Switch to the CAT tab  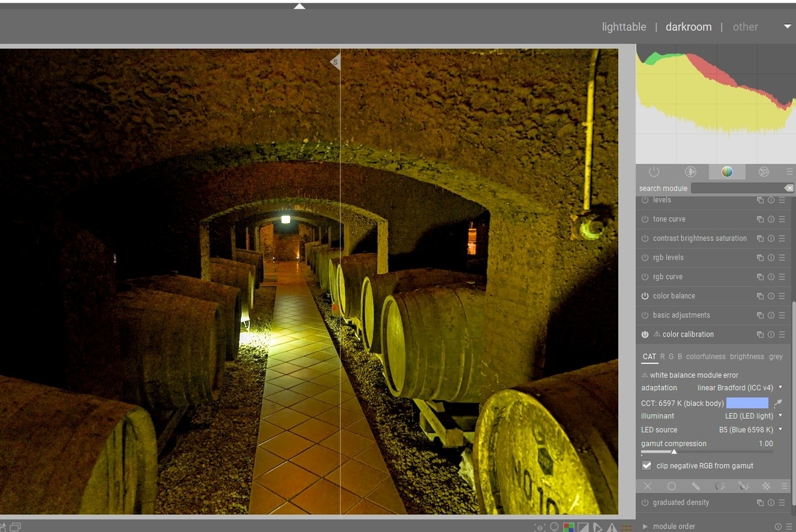coord(649,357)
